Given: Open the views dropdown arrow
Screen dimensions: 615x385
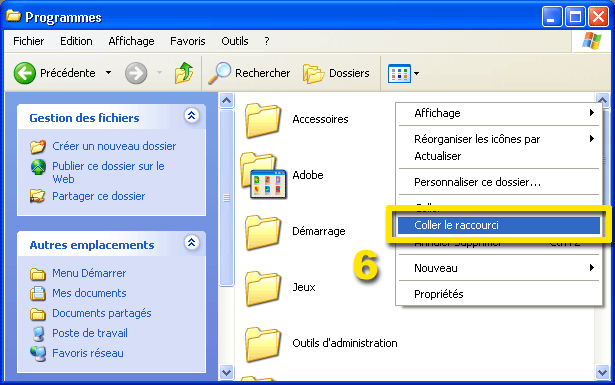Looking at the screenshot, I should click(x=416, y=73).
